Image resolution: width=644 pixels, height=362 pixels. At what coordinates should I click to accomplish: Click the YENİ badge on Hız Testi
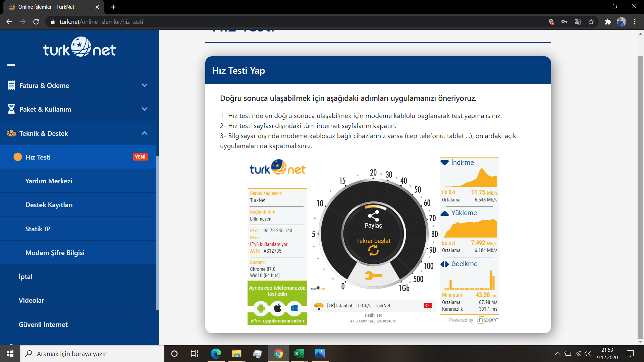point(140,157)
